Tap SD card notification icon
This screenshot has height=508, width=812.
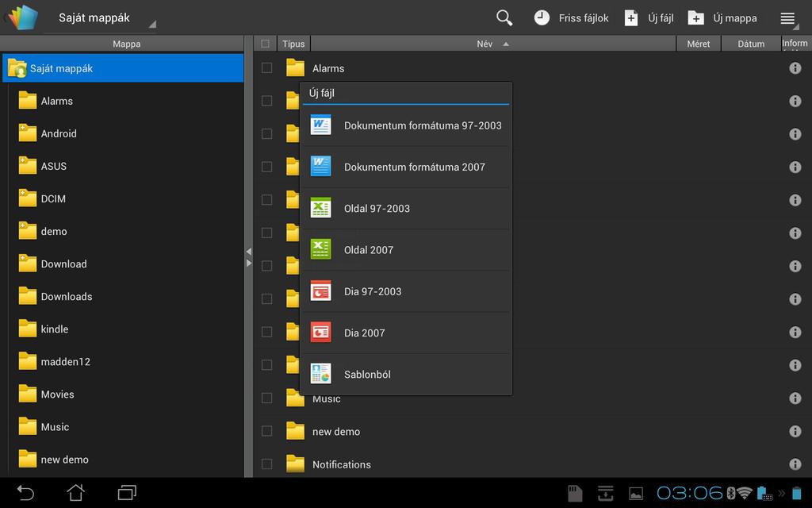(575, 493)
